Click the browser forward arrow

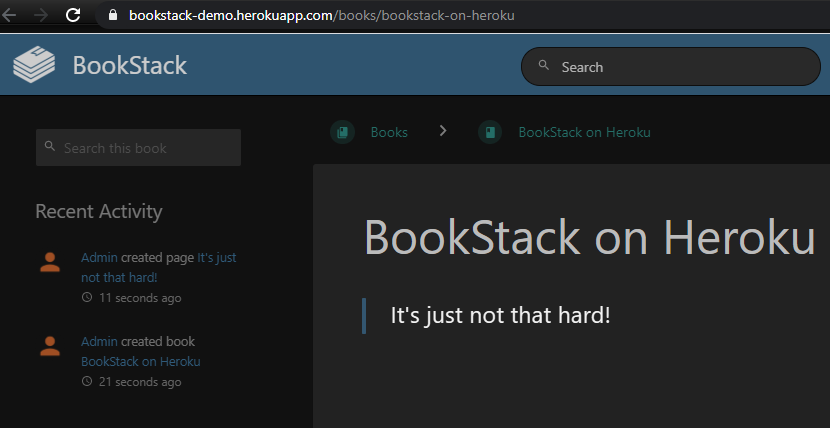click(x=41, y=15)
